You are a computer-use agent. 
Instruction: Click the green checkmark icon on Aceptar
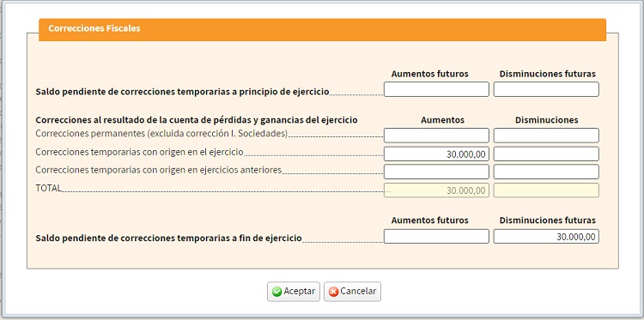click(x=277, y=292)
